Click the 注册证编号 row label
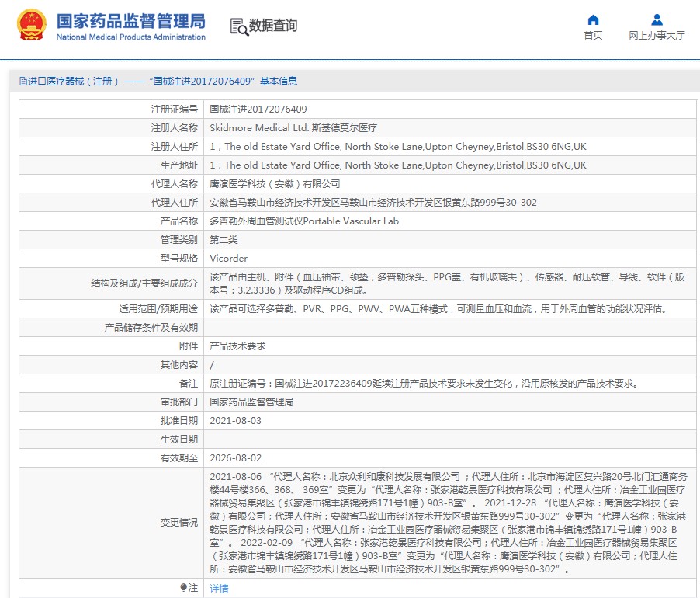Image resolution: width=700 pixels, height=598 pixels. 174,110
